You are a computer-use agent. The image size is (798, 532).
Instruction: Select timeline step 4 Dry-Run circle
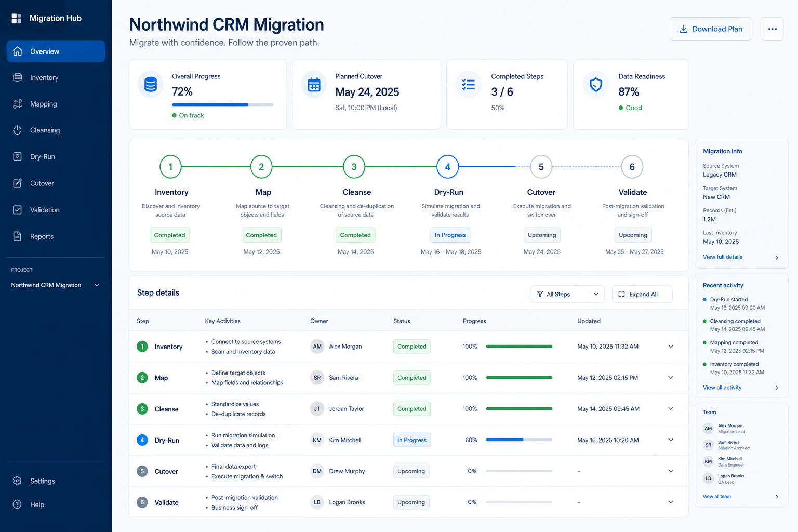coord(448,167)
